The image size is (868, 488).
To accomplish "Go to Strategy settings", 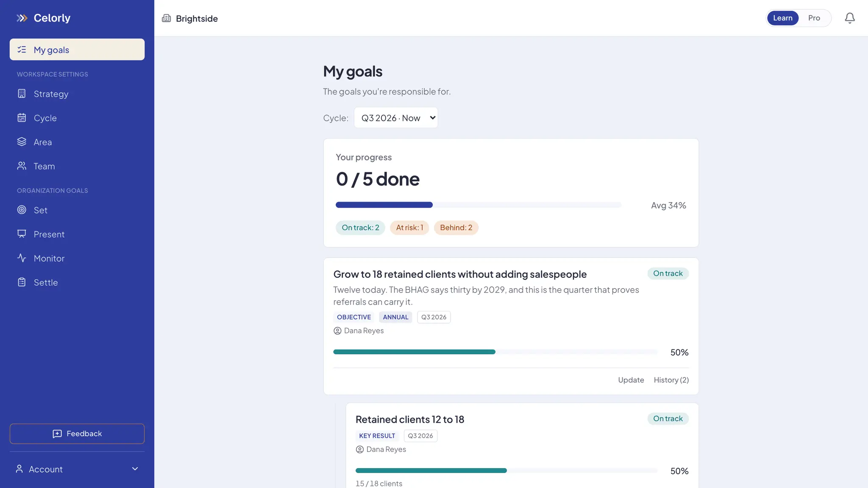I will point(77,94).
